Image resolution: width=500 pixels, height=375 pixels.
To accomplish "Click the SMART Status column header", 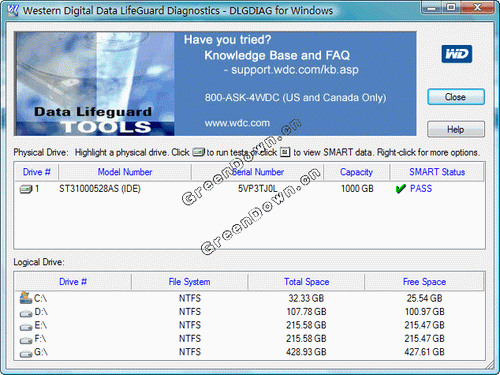I will coord(437,172).
